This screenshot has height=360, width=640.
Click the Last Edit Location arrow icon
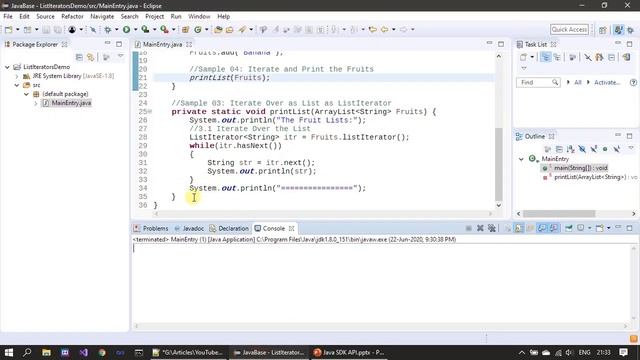372,29
